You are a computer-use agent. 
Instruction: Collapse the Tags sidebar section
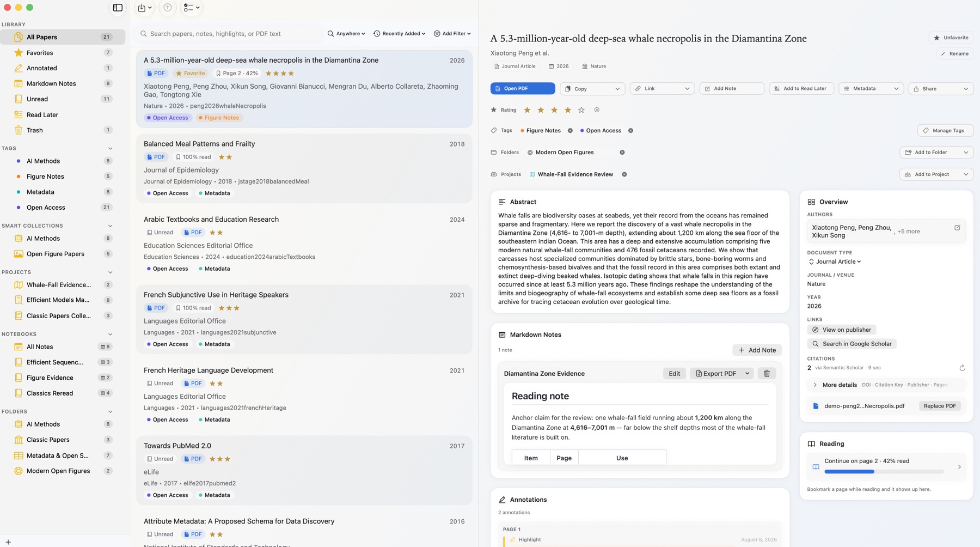tap(110, 148)
